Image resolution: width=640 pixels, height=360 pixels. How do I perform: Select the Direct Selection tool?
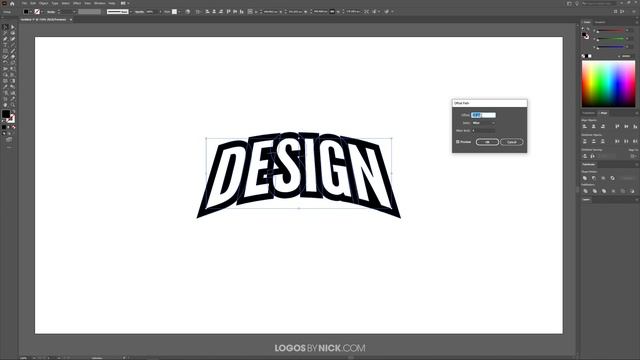13,27
